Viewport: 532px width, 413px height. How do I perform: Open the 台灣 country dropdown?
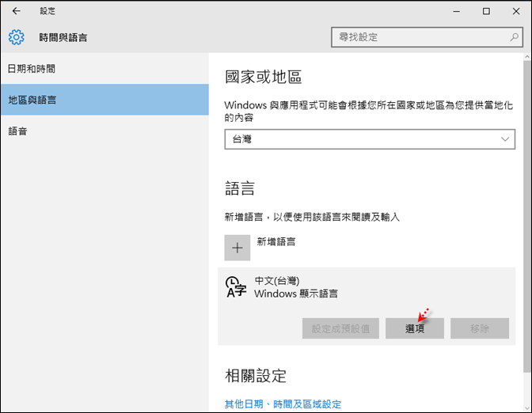click(370, 139)
